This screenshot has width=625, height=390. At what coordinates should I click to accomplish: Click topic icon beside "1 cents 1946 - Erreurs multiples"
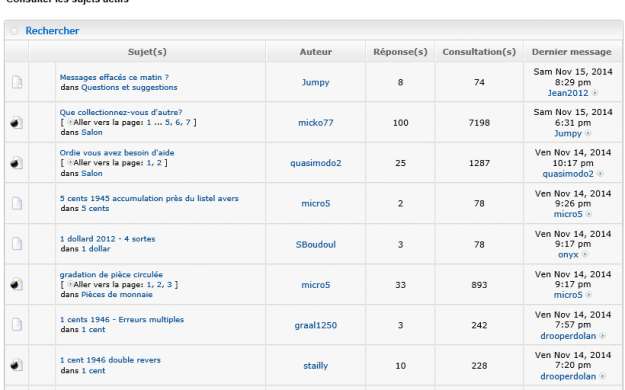point(17,325)
